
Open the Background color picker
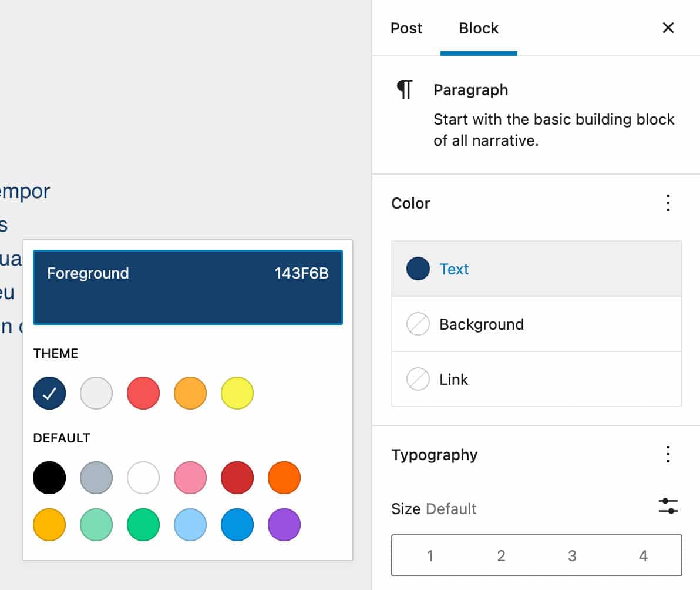pos(482,324)
